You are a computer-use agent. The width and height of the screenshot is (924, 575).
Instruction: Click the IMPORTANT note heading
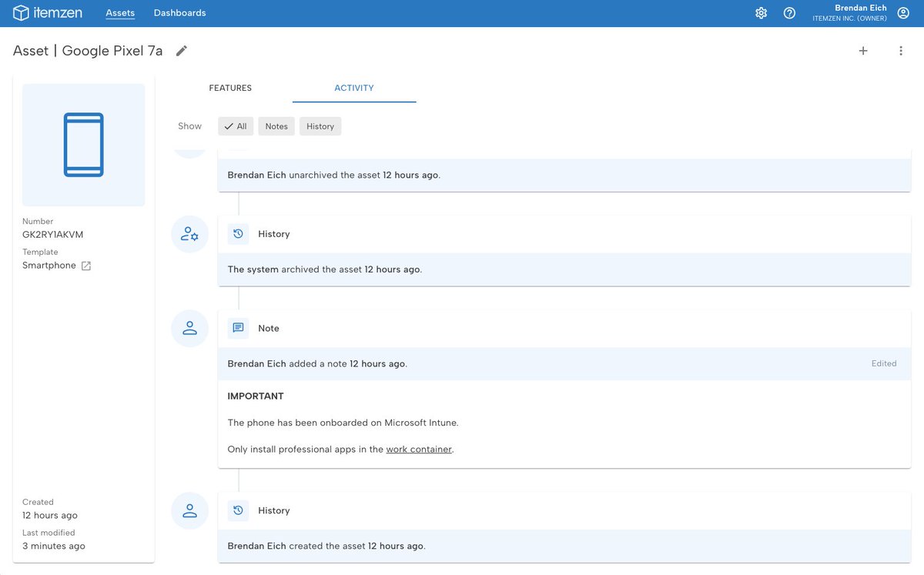point(256,396)
